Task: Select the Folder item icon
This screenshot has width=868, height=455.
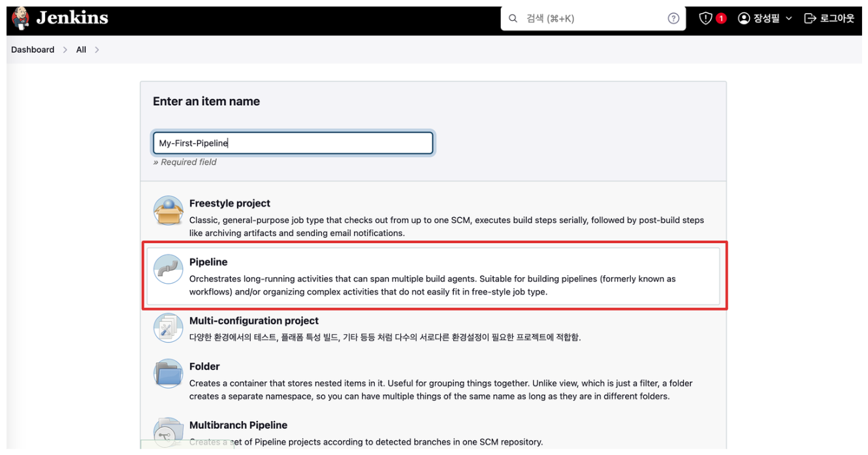Action: [169, 374]
